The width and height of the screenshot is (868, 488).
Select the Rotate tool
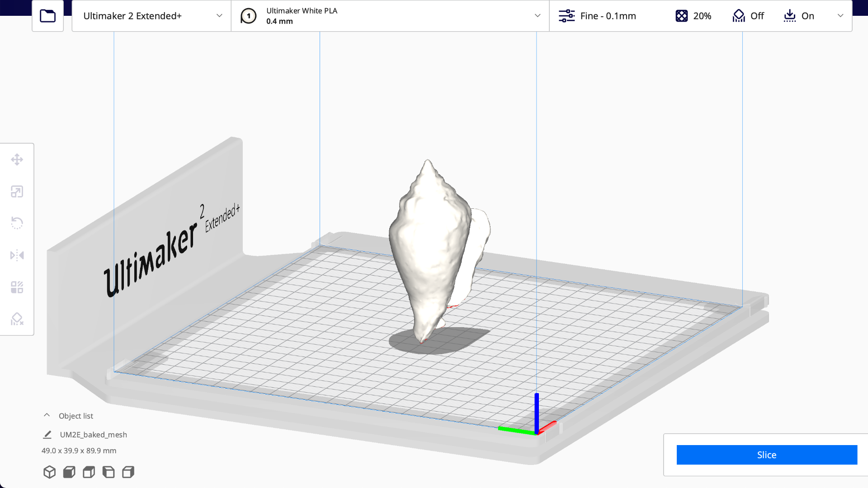pyautogui.click(x=17, y=223)
